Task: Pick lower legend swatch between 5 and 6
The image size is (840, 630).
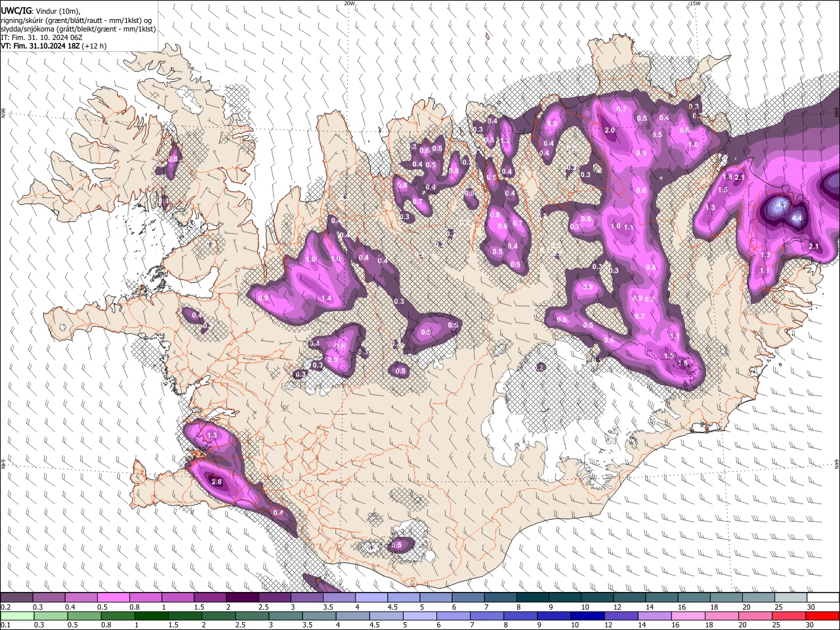Action: (420, 616)
